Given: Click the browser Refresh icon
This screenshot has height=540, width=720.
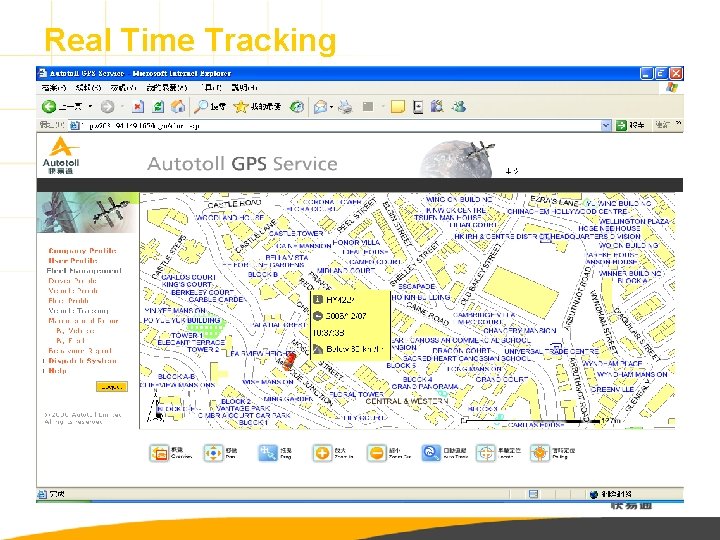Looking at the screenshot, I should click(158, 107).
